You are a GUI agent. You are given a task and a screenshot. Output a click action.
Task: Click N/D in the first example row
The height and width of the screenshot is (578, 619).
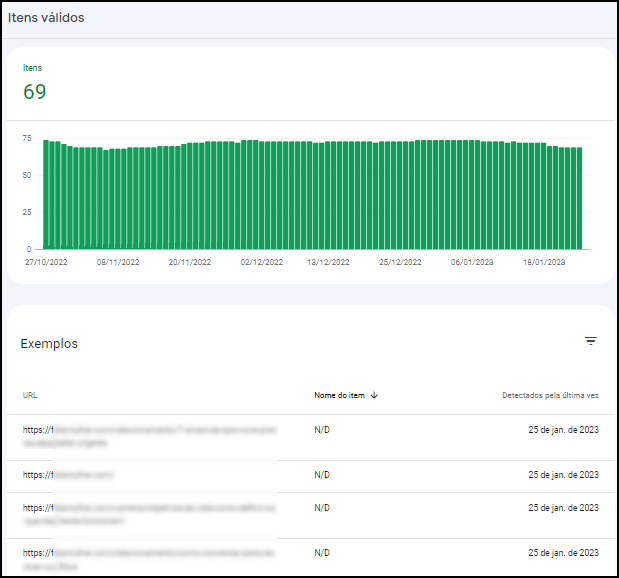coord(322,430)
